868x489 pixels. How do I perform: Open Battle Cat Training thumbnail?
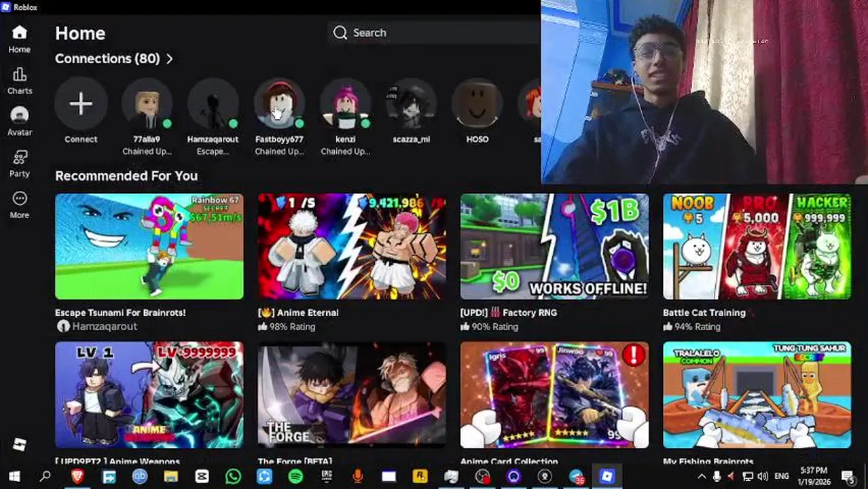757,247
